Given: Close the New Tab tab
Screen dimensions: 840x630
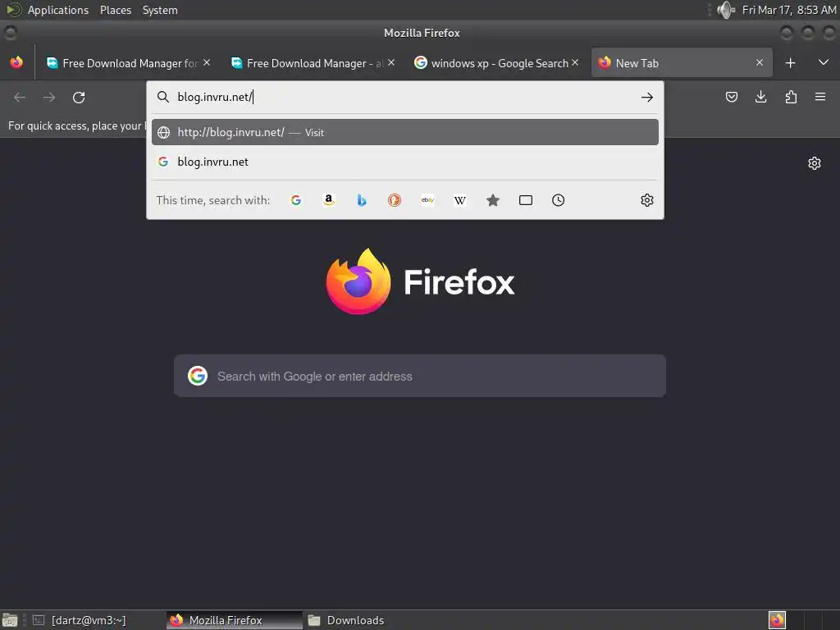Looking at the screenshot, I should click(x=760, y=62).
